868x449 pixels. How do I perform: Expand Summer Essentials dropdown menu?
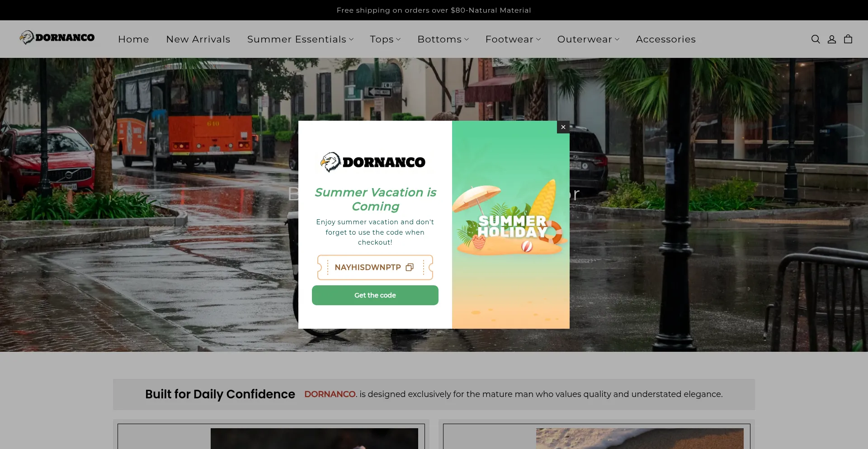300,39
